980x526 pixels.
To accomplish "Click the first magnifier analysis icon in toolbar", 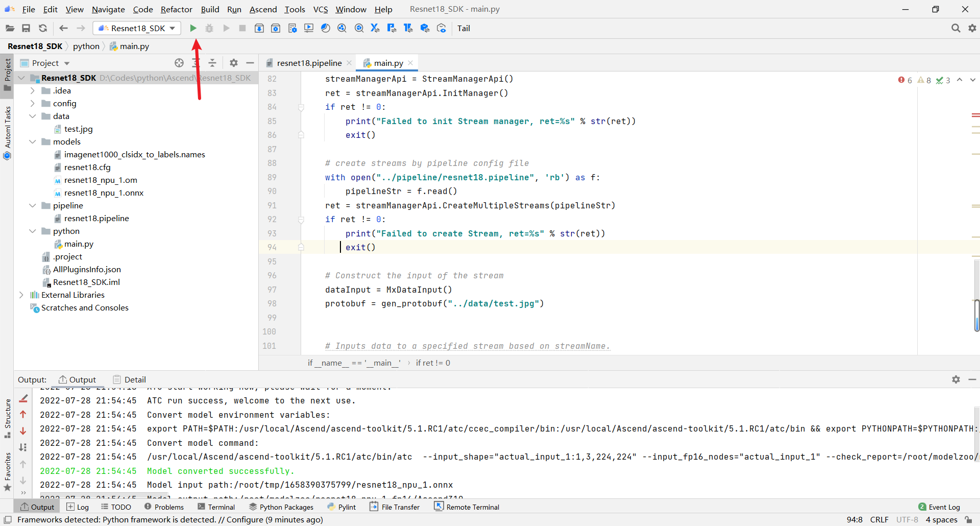I will pyautogui.click(x=342, y=28).
